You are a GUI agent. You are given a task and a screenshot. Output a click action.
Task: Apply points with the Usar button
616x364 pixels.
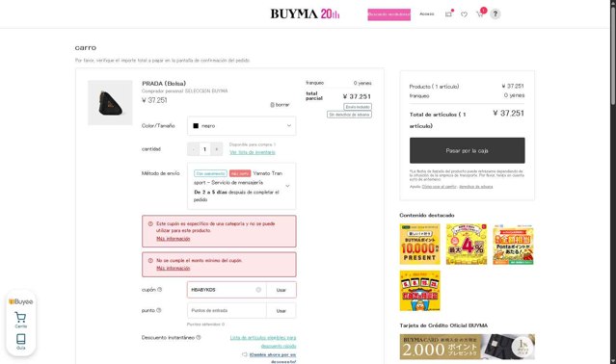click(x=281, y=311)
